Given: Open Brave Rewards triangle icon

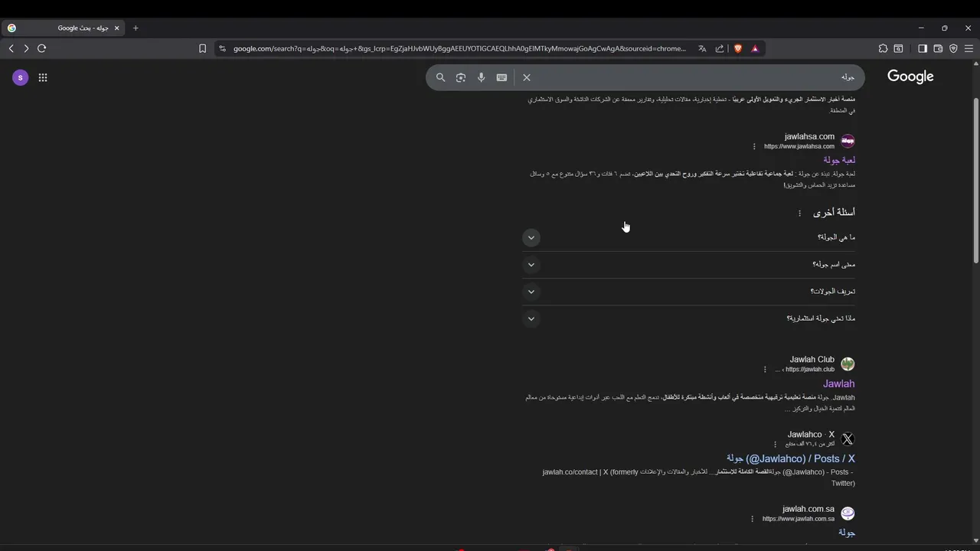Looking at the screenshot, I should point(755,48).
